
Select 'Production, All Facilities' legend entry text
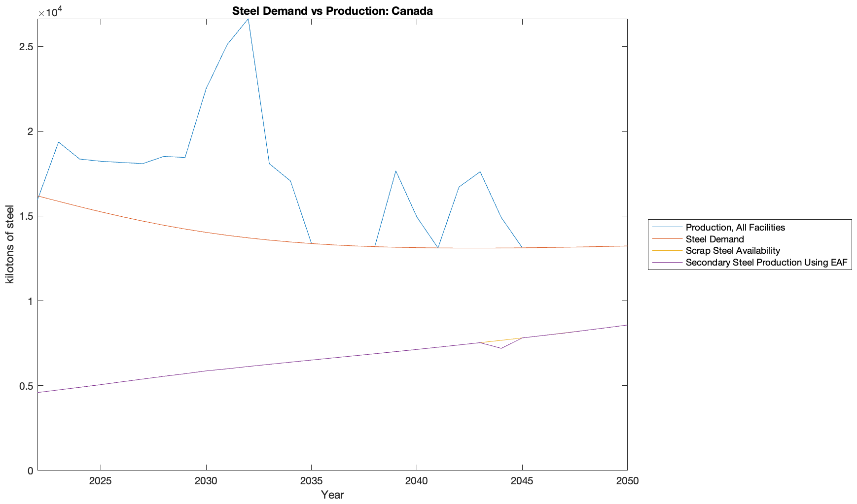735,227
